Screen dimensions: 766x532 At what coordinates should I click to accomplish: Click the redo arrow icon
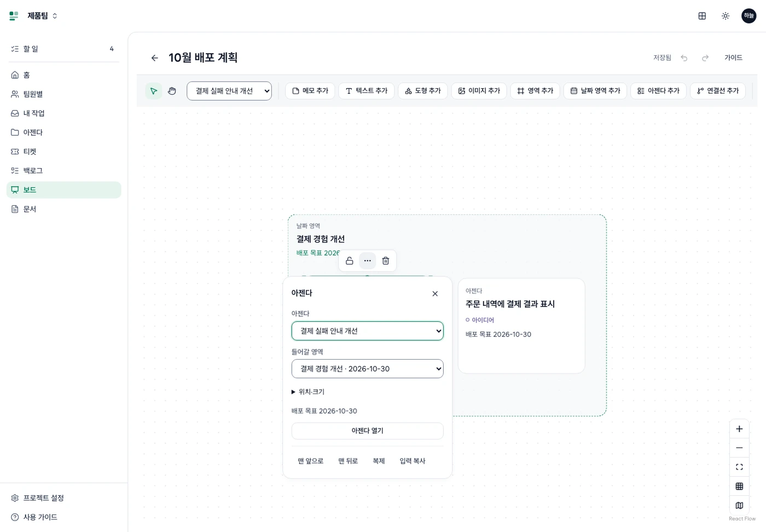click(705, 58)
